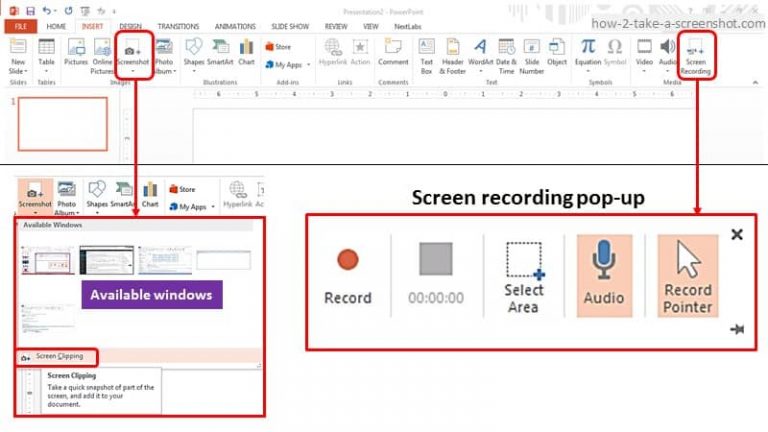Switch to the SLIDE SHOW tab
The height and width of the screenshot is (432, 768).
click(x=290, y=26)
